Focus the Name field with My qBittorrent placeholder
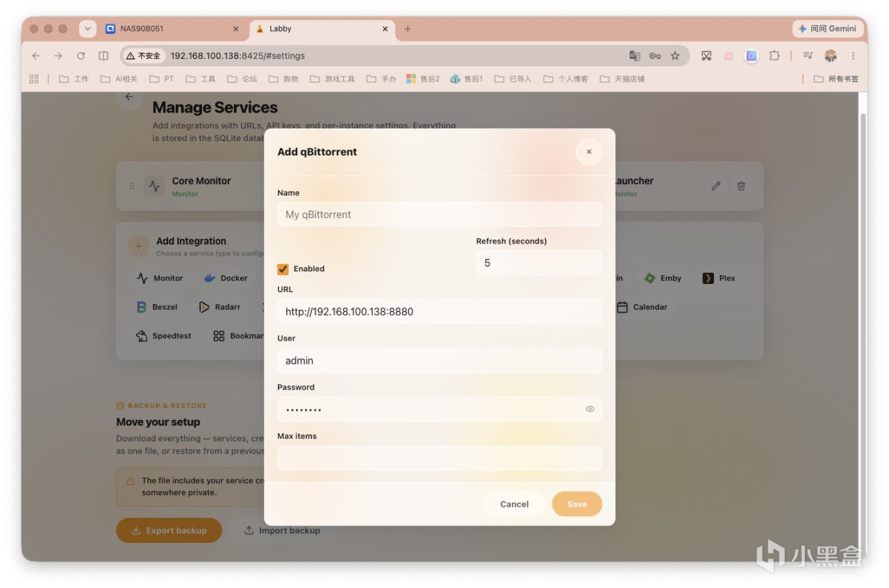The image size is (889, 588). [440, 215]
